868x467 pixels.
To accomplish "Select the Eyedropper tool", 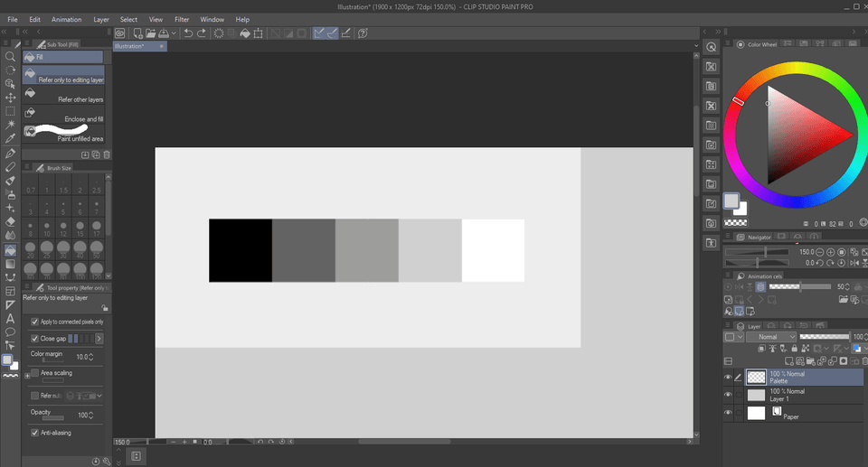I will [10, 138].
